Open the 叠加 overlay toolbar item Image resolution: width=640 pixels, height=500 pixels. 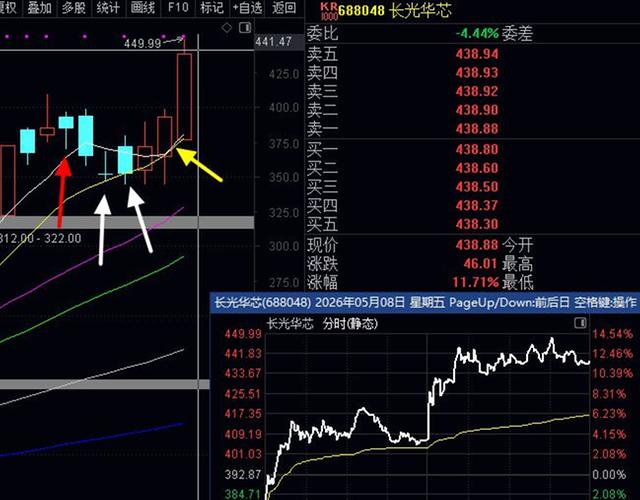[40, 7]
